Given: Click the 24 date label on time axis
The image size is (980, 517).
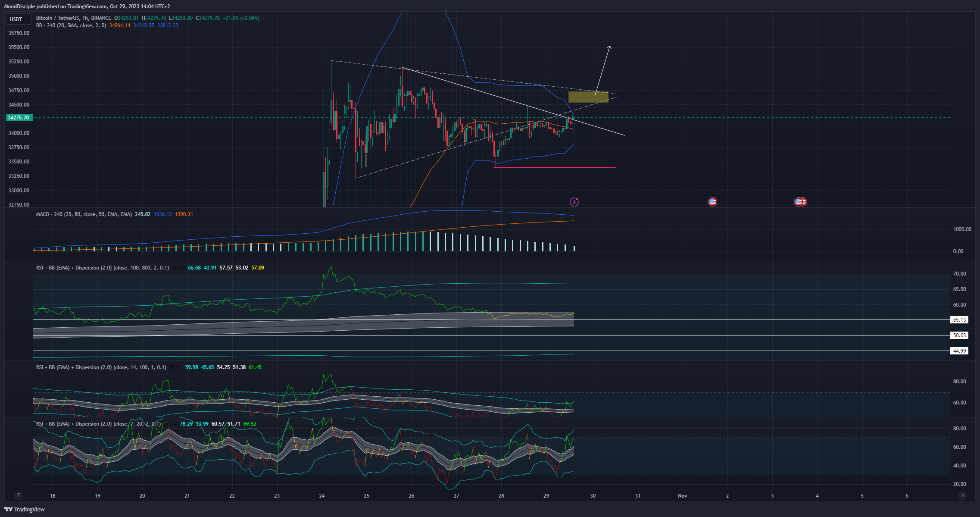Looking at the screenshot, I should (x=322, y=496).
